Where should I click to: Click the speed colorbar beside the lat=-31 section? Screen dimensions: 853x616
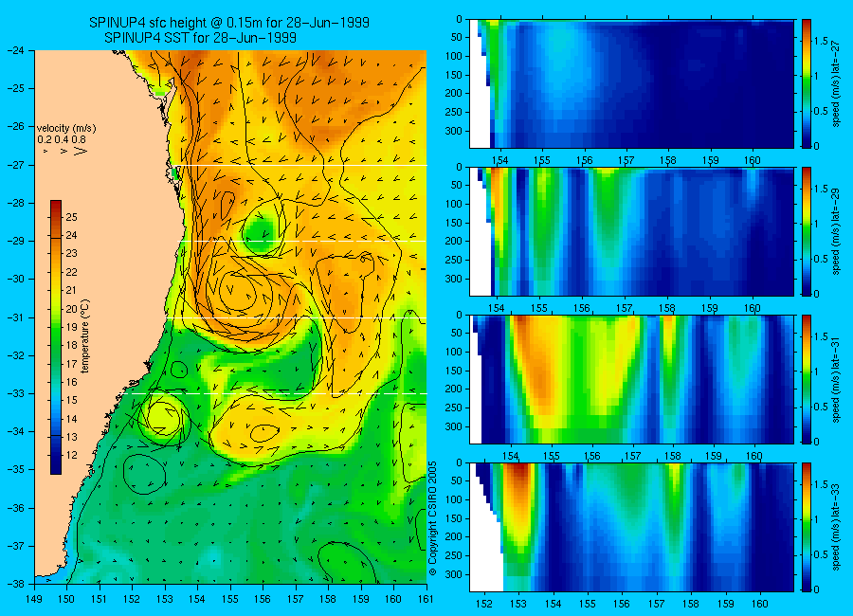pos(807,379)
